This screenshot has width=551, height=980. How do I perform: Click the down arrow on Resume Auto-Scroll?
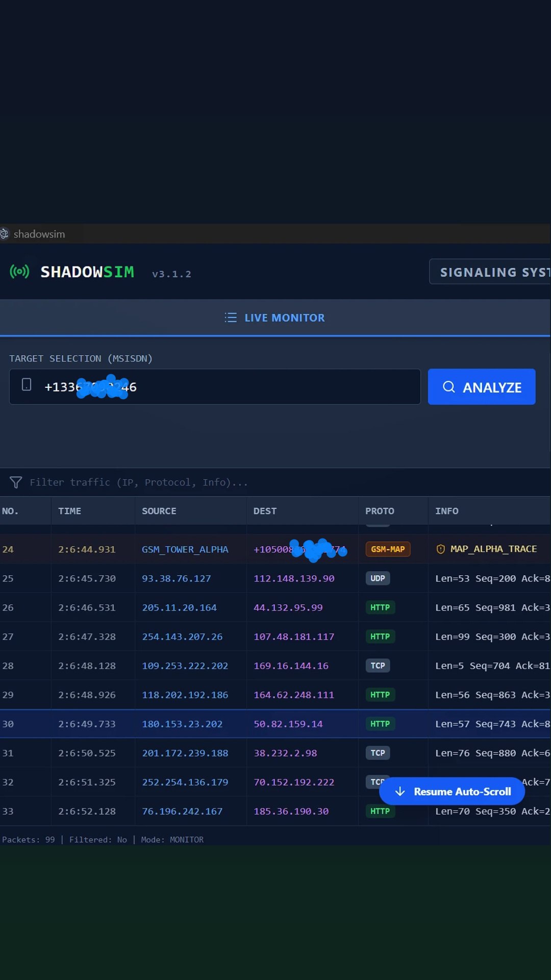[x=400, y=792]
